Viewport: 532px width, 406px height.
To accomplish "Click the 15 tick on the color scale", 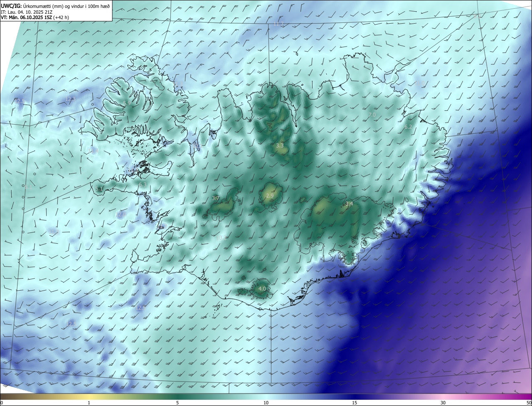I will pos(355,403).
